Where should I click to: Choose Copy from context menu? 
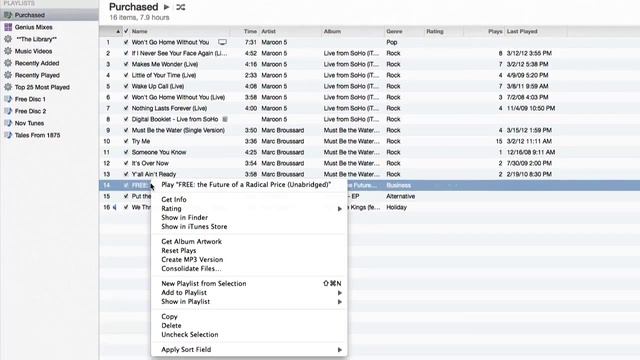[169, 316]
